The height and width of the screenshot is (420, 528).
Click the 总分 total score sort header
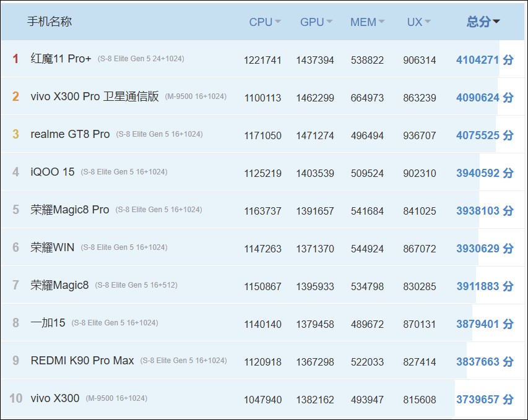coord(483,22)
